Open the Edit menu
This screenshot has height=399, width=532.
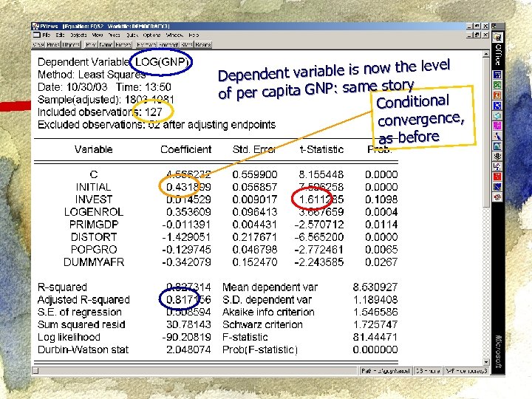click(60, 35)
